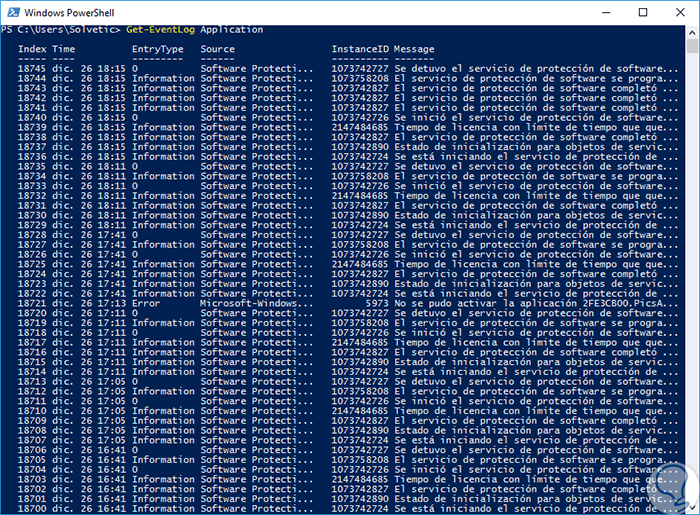The width and height of the screenshot is (700, 515).
Task: Click the Source column header
Action: coord(217,49)
